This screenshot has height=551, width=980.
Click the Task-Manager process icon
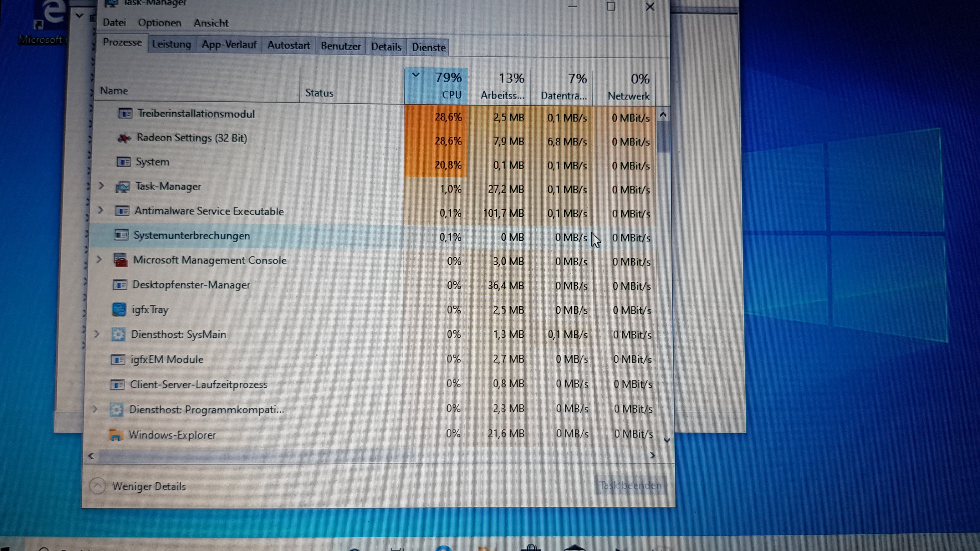(x=123, y=187)
